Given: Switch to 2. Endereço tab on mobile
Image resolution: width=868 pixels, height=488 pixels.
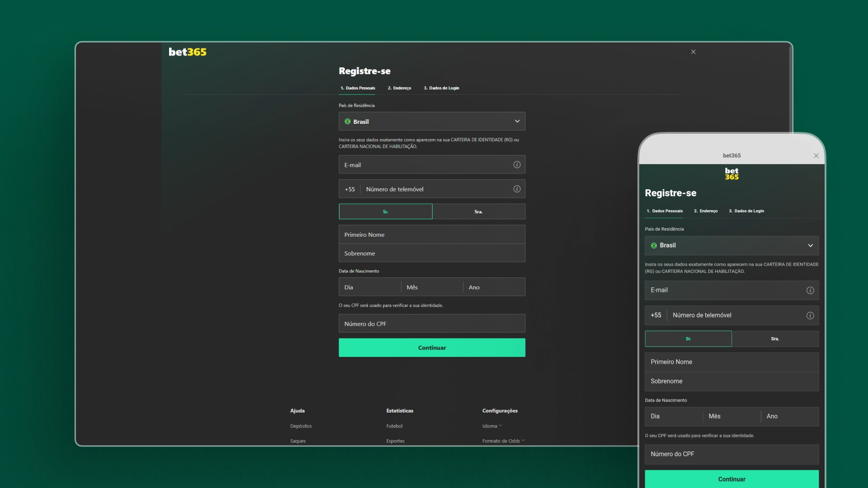Looking at the screenshot, I should pos(706,211).
